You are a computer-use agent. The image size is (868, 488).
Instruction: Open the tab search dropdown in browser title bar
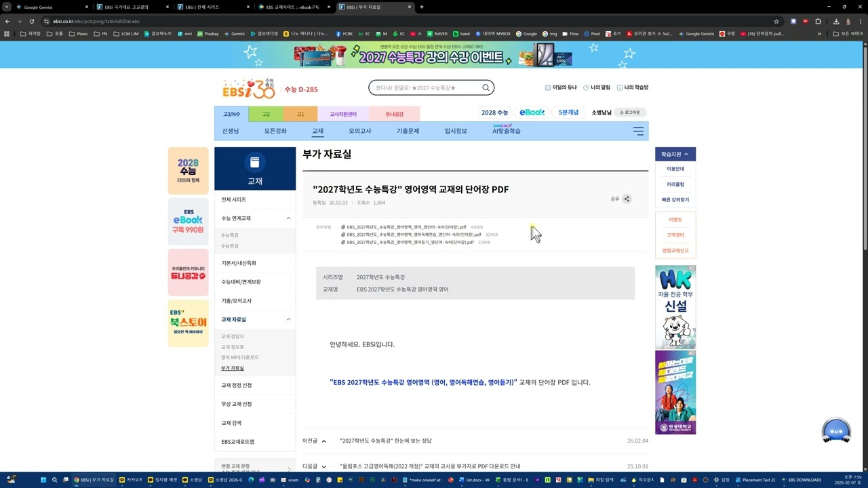pos(7,7)
